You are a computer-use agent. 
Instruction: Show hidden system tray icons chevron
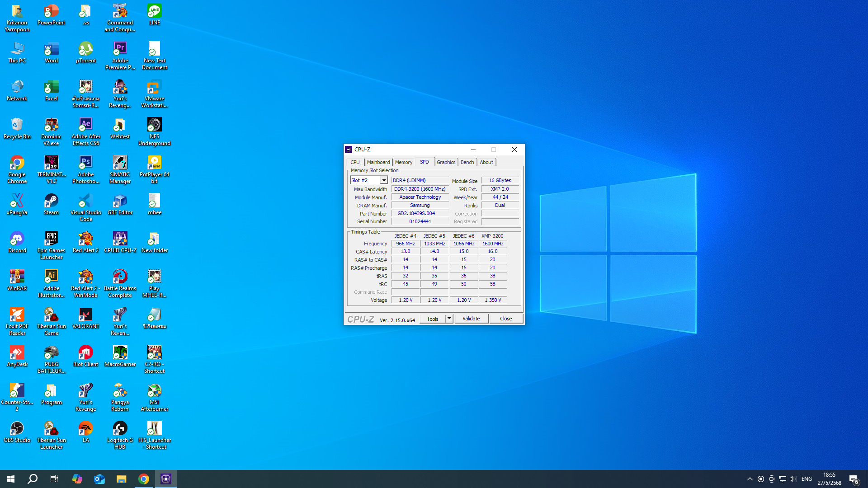tap(750, 479)
